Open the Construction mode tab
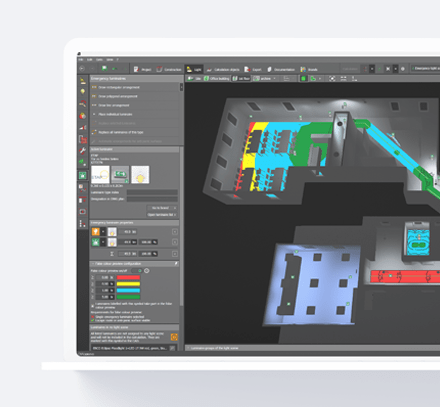The image size is (440, 407). [169, 69]
